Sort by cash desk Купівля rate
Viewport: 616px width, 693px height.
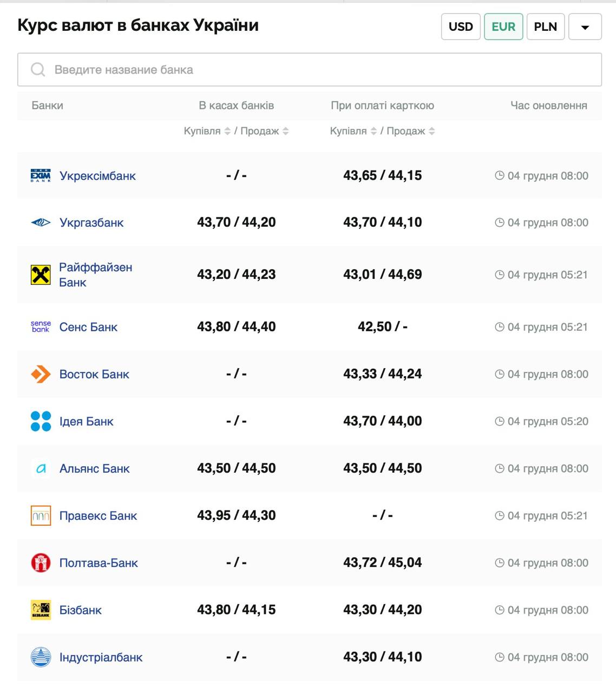[227, 131]
